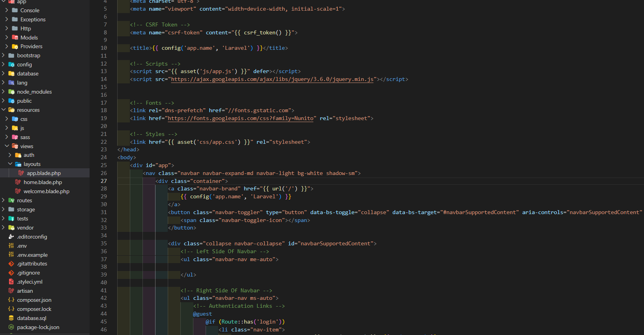Collapse the resources folder chevron
The width and height of the screenshot is (644, 335).
3,110
